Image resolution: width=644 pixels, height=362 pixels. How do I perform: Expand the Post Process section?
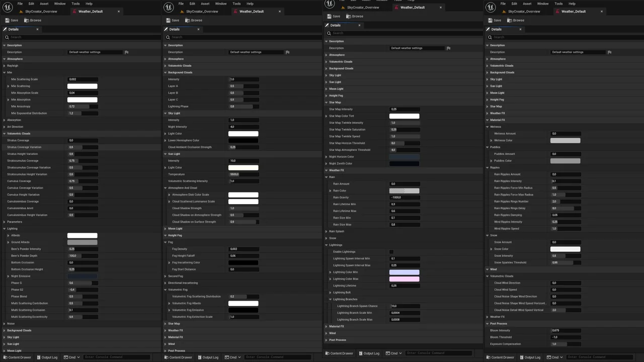point(327,340)
